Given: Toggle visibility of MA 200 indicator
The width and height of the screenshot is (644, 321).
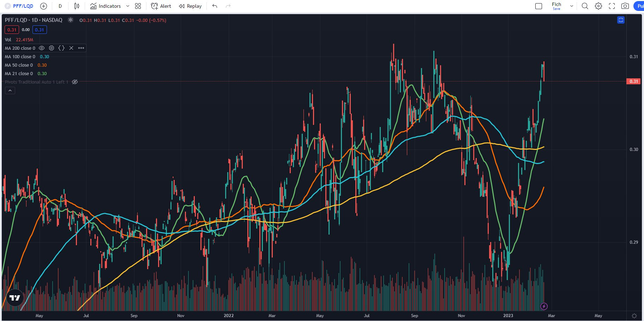Looking at the screenshot, I should [42, 48].
